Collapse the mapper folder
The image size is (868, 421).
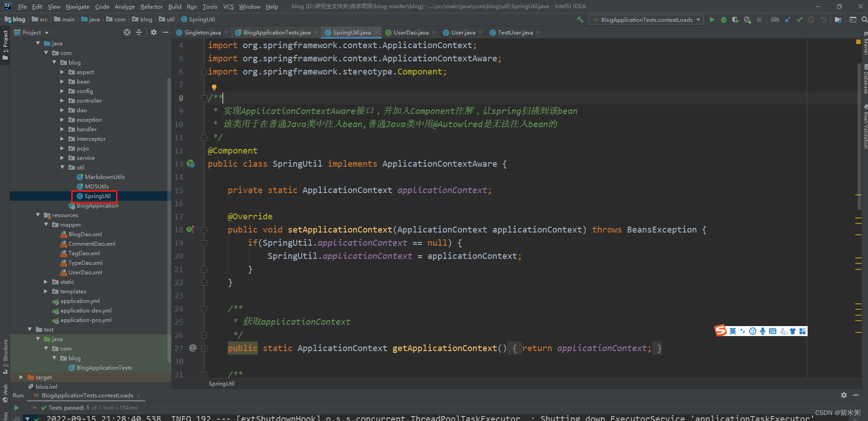[x=46, y=224]
